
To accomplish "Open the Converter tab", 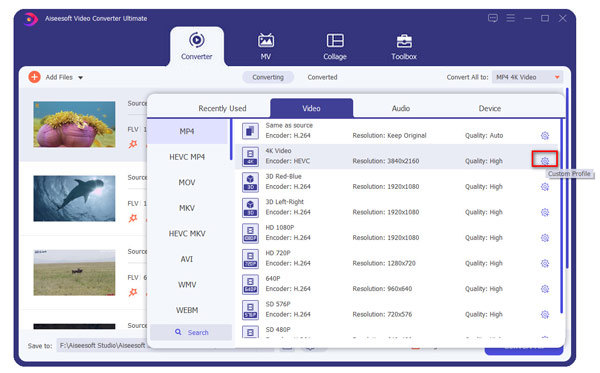I will tap(197, 46).
